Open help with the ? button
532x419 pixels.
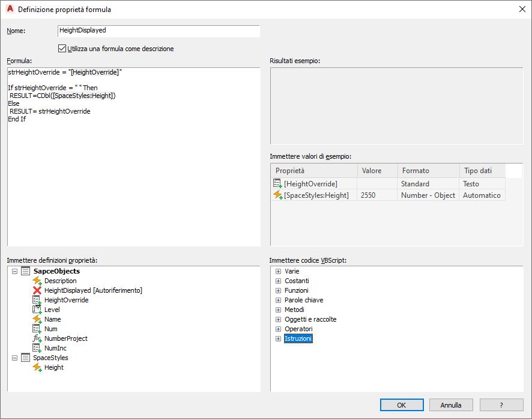[501, 405]
